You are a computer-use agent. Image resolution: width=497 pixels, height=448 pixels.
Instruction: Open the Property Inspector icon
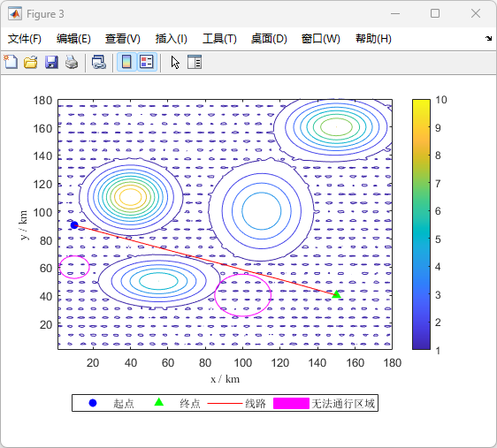pyautogui.click(x=195, y=62)
